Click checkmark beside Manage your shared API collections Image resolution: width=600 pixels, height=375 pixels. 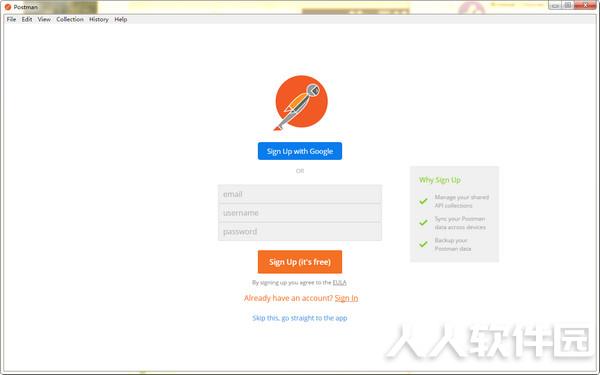point(423,201)
